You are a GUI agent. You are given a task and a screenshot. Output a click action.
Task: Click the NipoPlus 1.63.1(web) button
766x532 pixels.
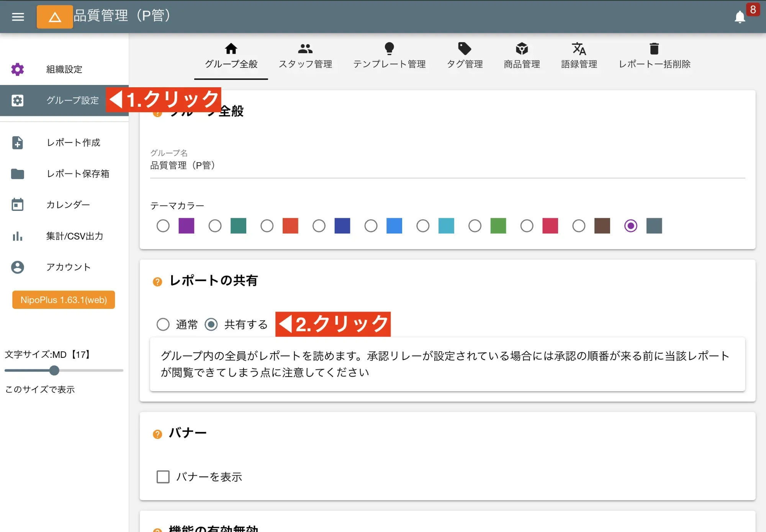(x=63, y=300)
